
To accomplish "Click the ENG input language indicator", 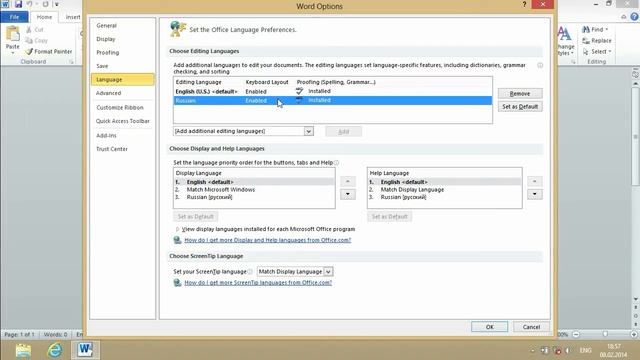I will [585, 350].
